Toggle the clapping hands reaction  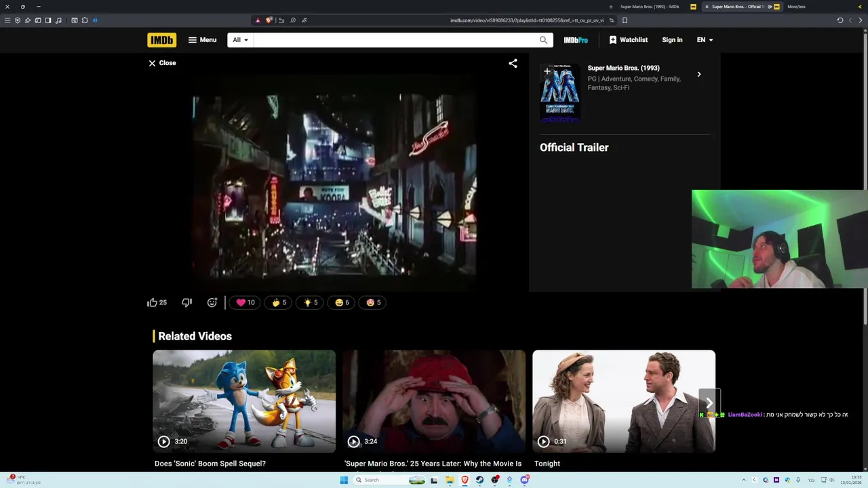(279, 302)
